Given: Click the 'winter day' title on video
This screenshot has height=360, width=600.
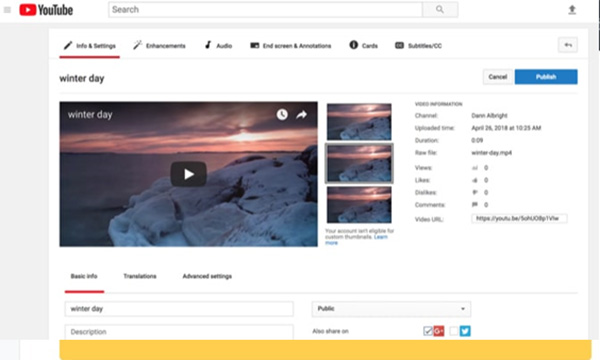Looking at the screenshot, I should 90,114.
